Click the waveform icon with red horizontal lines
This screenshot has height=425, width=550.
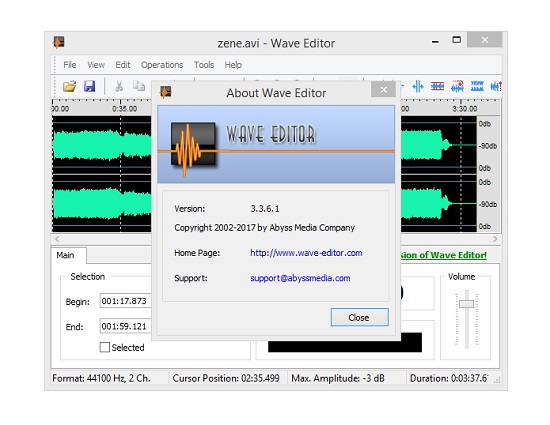pyautogui.click(x=437, y=86)
